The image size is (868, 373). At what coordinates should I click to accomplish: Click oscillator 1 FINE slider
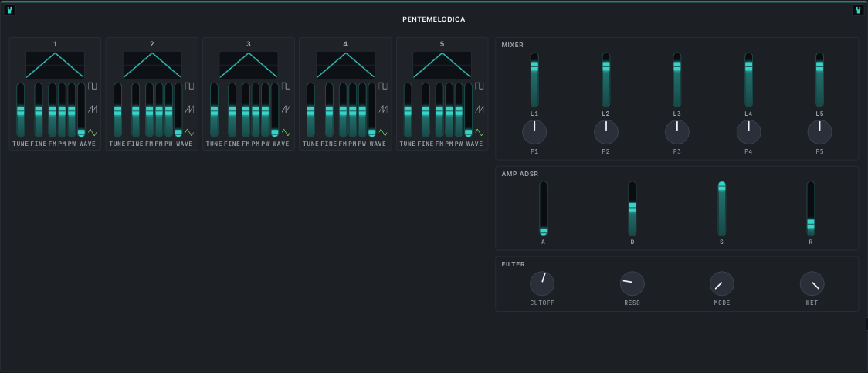[39, 110]
